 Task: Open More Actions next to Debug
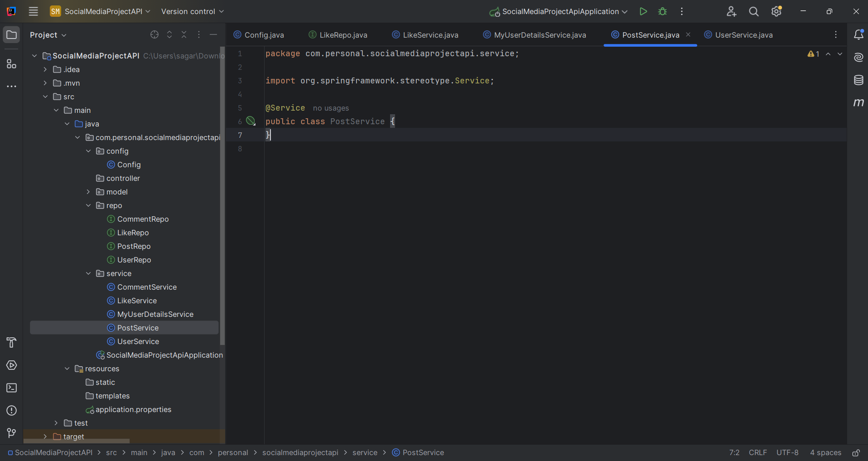[682, 11]
